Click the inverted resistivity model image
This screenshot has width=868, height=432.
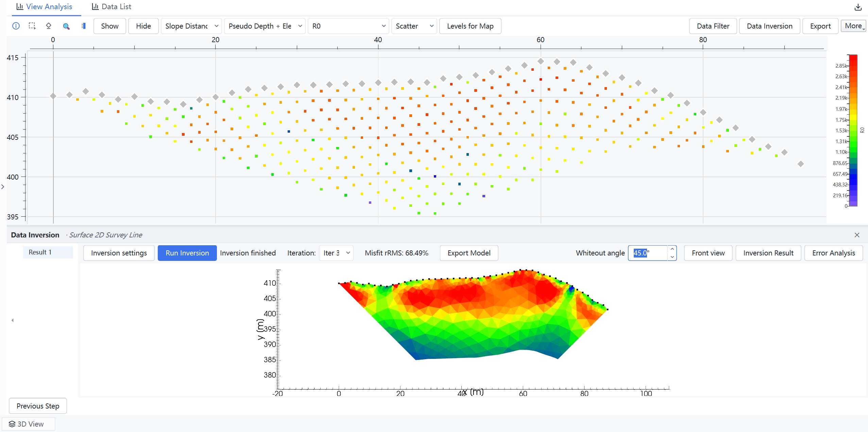473,315
